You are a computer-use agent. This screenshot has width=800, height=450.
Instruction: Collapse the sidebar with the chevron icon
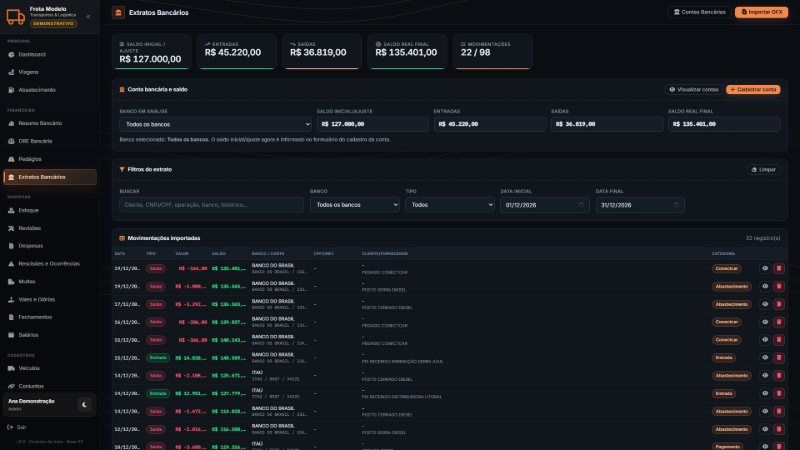(88, 16)
